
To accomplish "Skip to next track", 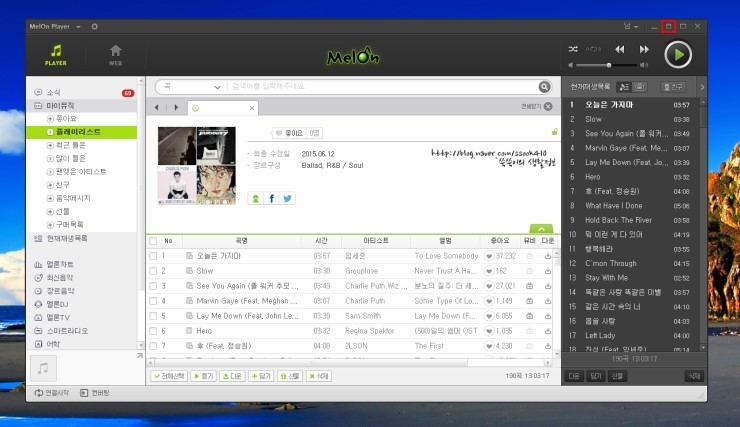I will click(644, 49).
